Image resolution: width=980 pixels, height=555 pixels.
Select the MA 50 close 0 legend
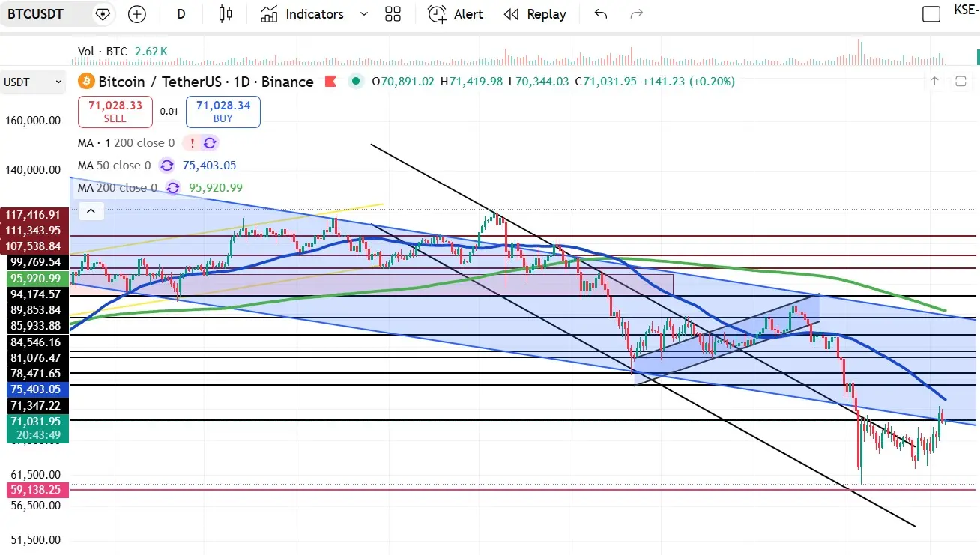click(115, 166)
